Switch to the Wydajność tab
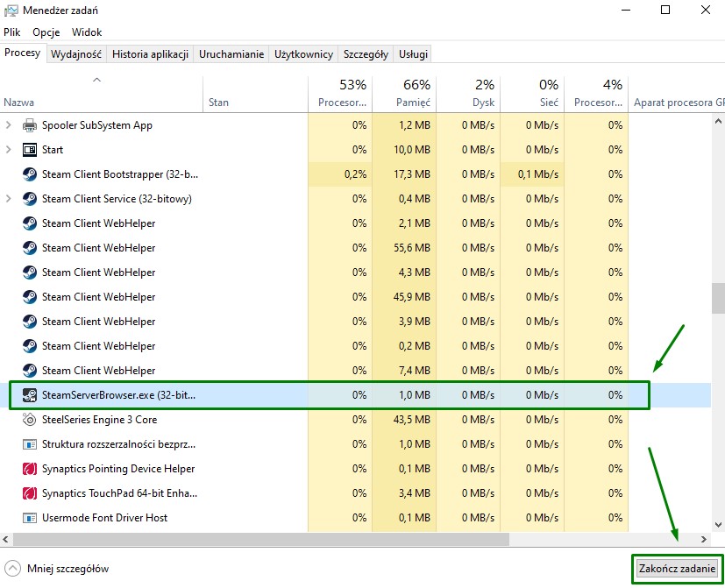 (x=76, y=54)
